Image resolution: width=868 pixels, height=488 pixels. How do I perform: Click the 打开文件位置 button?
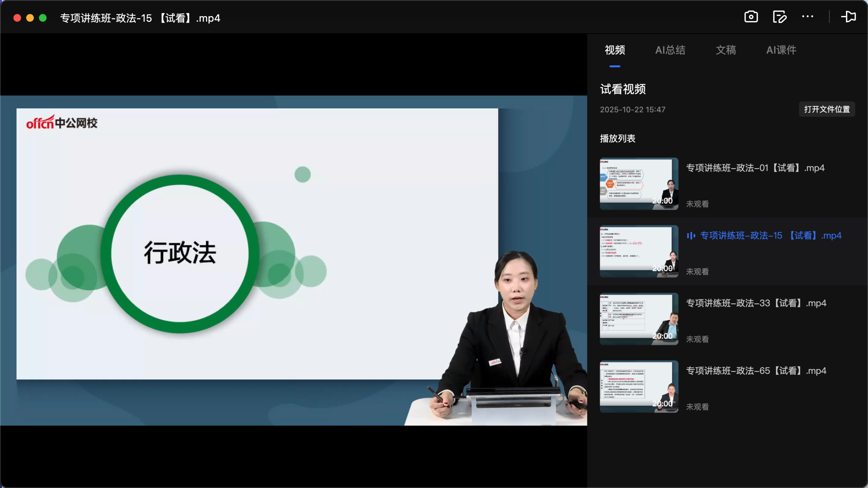(827, 109)
